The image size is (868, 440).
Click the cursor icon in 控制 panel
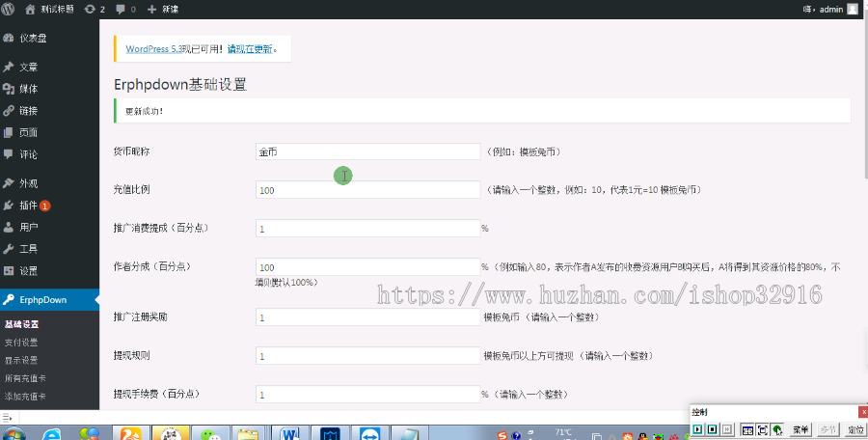coord(777,429)
